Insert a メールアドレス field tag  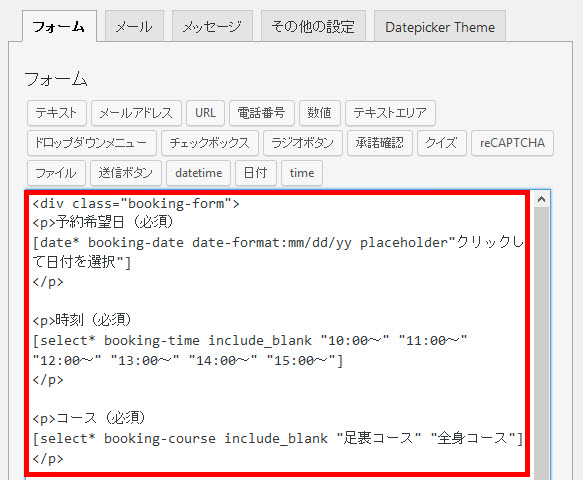(x=136, y=113)
